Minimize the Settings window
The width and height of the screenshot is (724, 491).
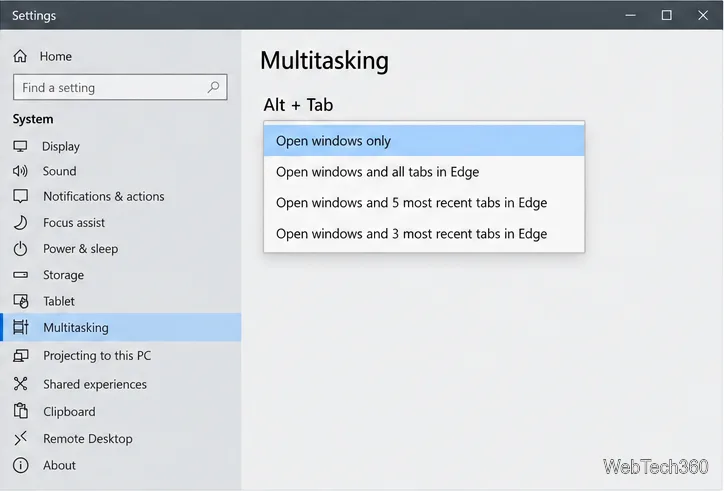pos(630,15)
